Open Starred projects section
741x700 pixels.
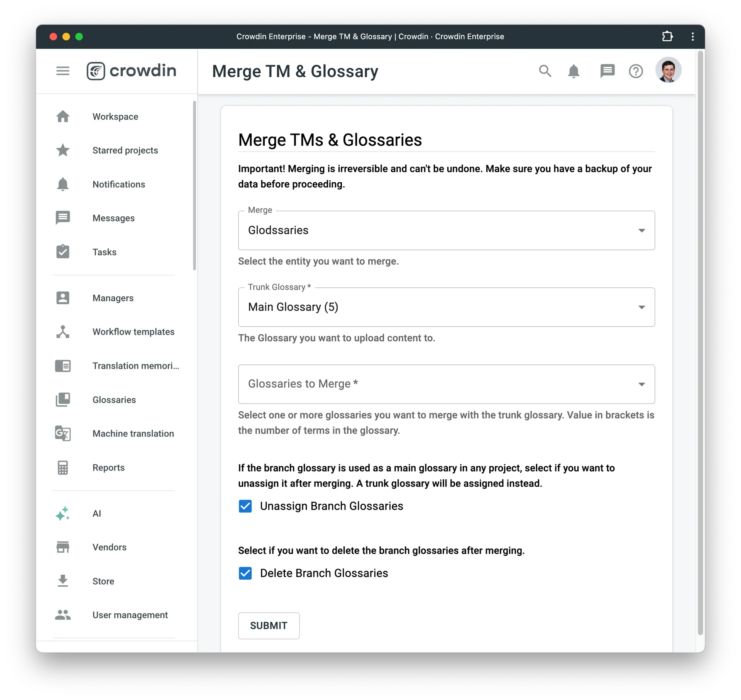124,151
